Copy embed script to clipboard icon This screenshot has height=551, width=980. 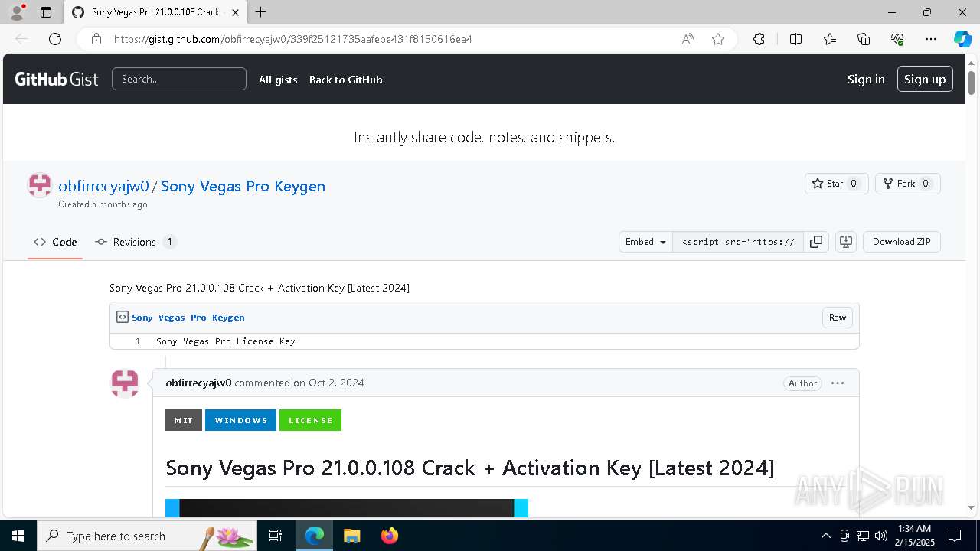816,242
